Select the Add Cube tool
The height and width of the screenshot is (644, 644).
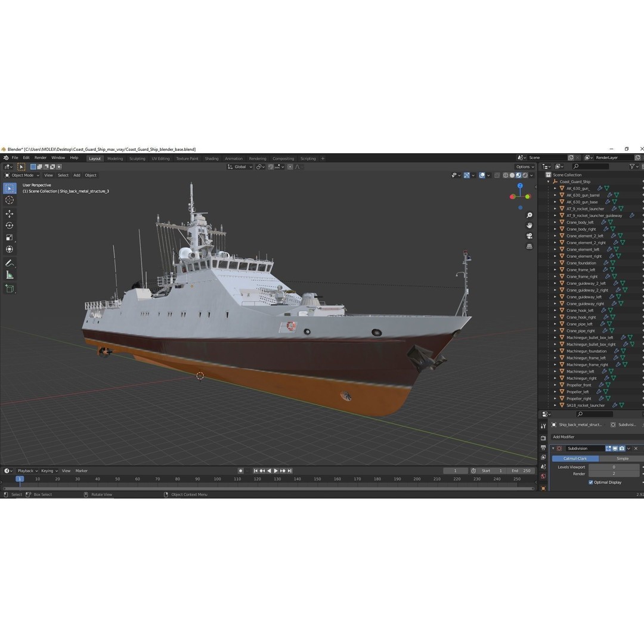(10, 289)
